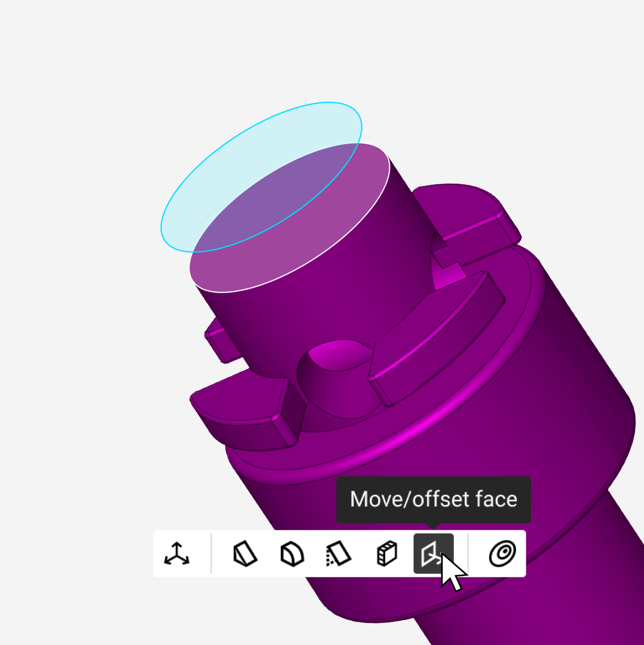Select the large lower cylinder body
Screen dimensions: 644x645
point(525,450)
